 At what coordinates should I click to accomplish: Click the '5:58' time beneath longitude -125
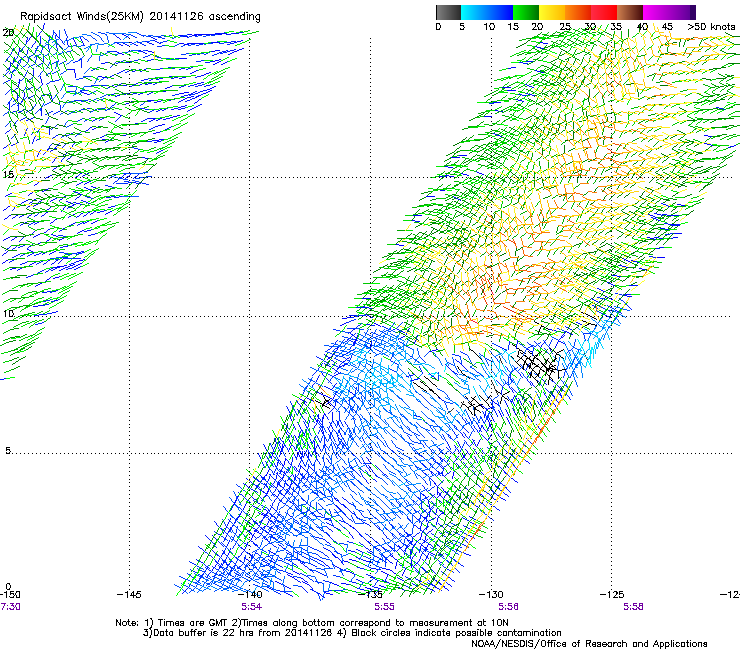pos(633,607)
